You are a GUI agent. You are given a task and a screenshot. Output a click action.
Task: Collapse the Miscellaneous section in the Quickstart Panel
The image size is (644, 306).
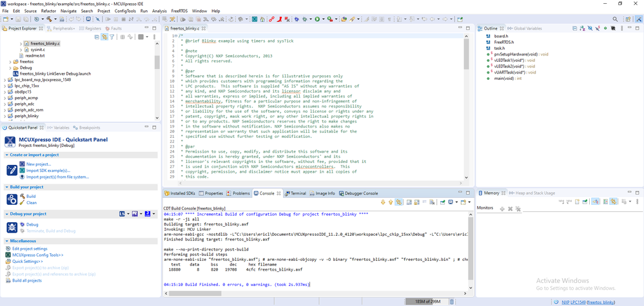pyautogui.click(x=7, y=241)
